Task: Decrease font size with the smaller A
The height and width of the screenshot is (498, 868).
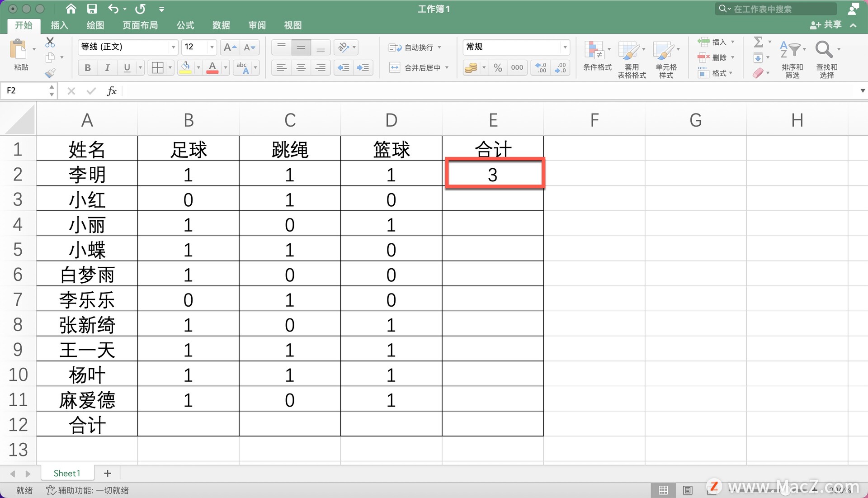Action: (x=250, y=47)
